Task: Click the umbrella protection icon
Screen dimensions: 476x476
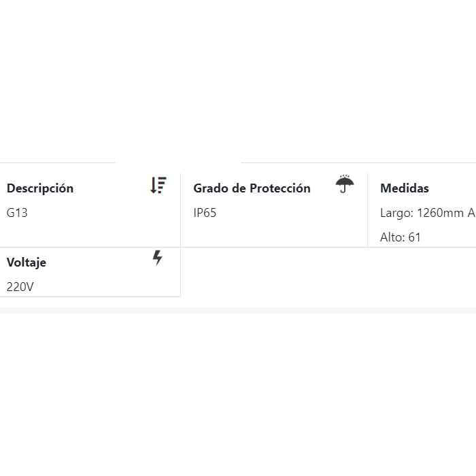Action: (x=345, y=184)
